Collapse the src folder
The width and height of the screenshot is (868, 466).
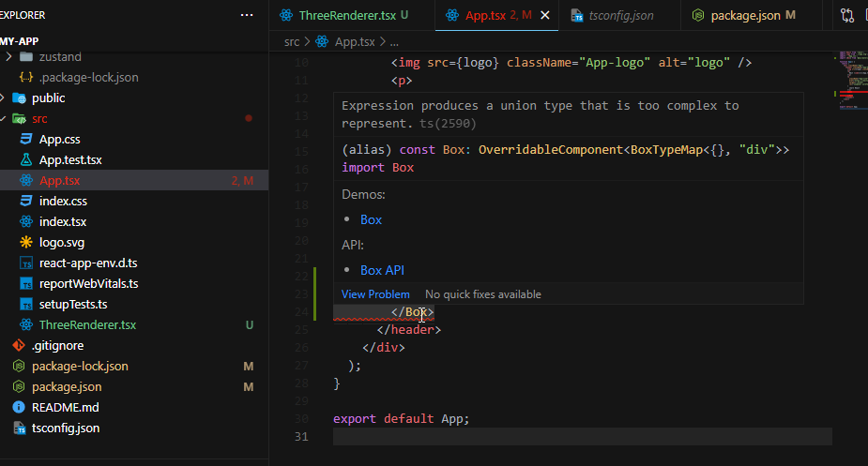pyautogui.click(x=6, y=119)
